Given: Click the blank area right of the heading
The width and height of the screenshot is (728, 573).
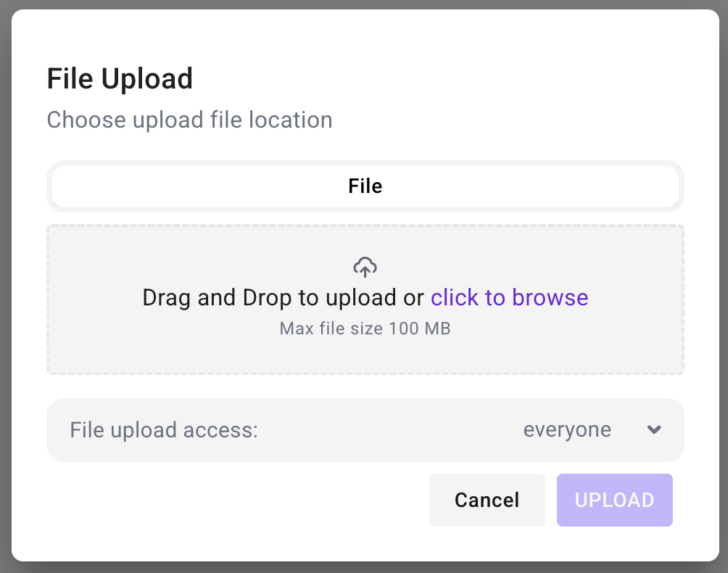Looking at the screenshot, I should pyautogui.click(x=435, y=78).
